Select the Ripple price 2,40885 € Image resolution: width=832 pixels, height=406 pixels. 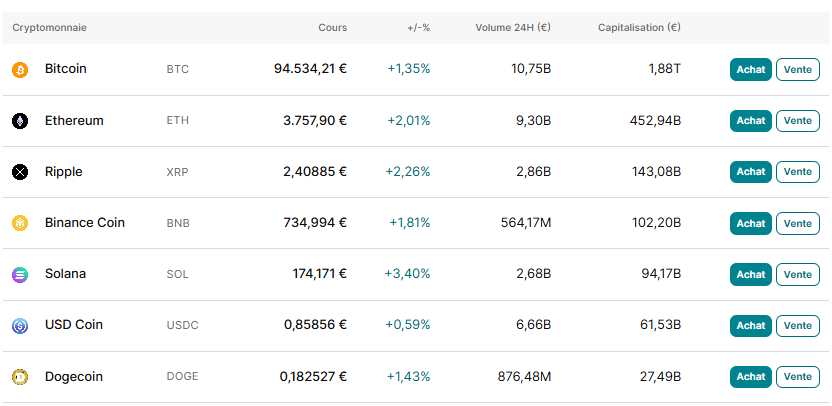(x=315, y=172)
